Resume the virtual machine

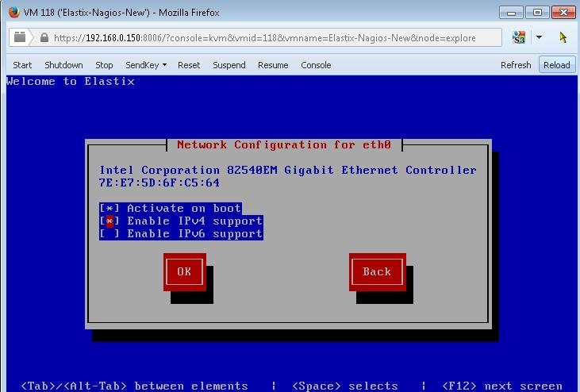point(273,65)
